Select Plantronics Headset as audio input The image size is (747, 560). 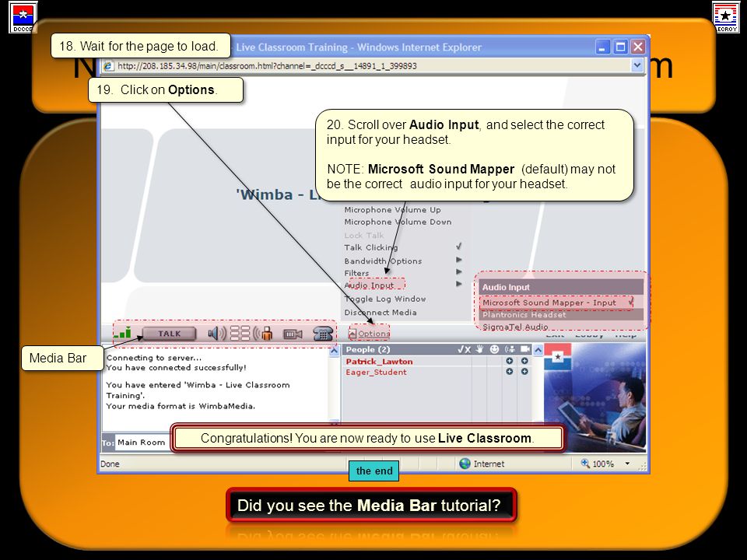561,315
